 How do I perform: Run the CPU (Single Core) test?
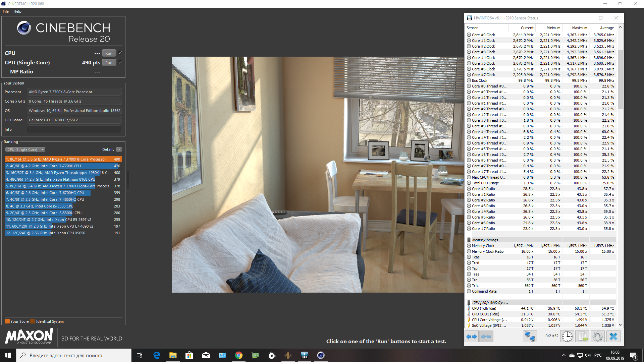tap(109, 63)
